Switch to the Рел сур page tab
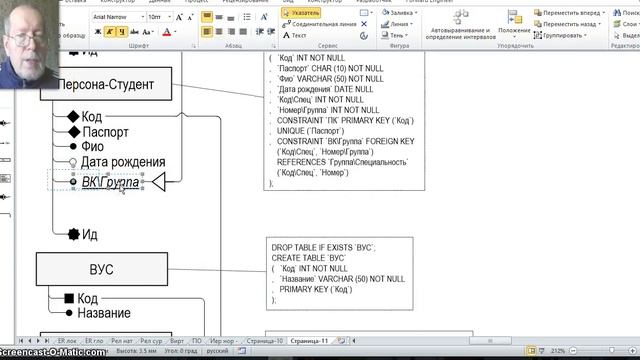 click(x=151, y=340)
